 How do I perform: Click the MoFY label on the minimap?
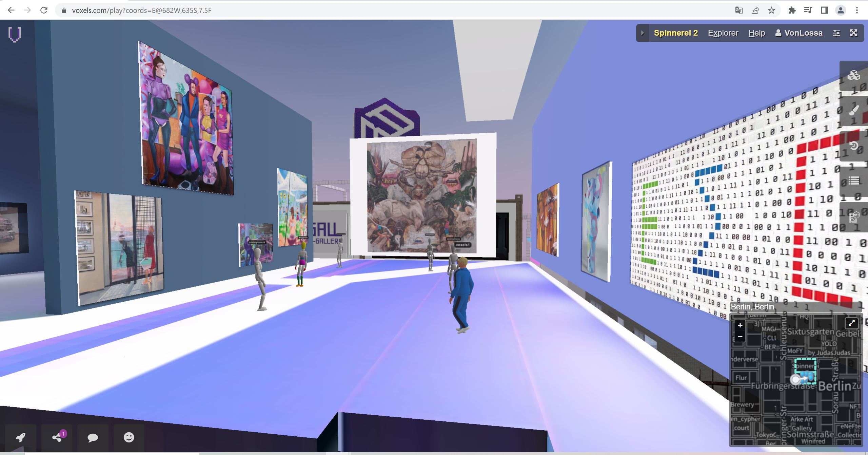(795, 351)
